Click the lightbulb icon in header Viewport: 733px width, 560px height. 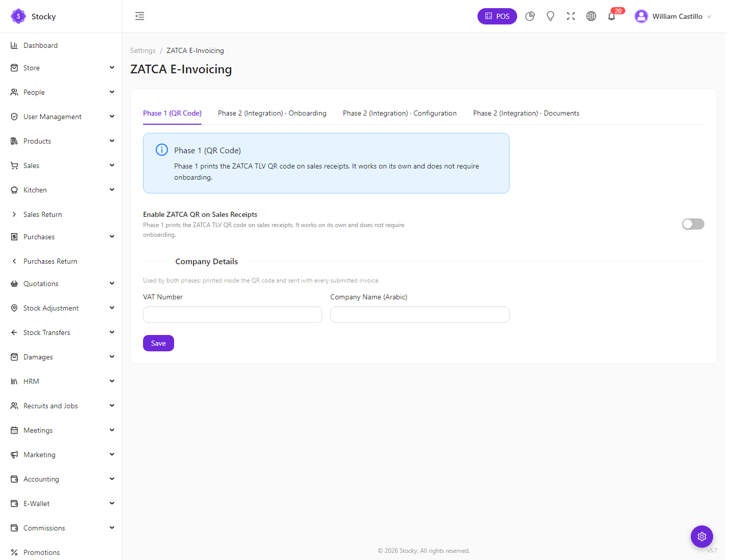click(550, 16)
